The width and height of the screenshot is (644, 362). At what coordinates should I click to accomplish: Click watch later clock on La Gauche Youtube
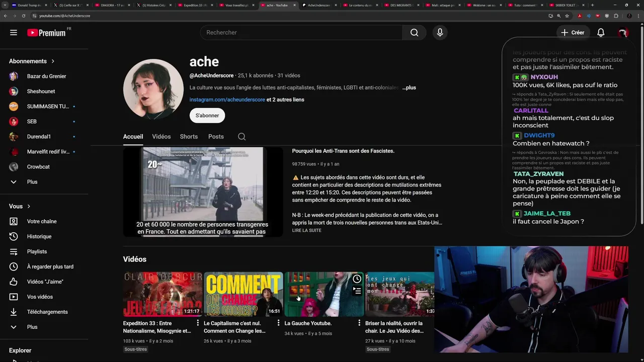click(x=357, y=279)
